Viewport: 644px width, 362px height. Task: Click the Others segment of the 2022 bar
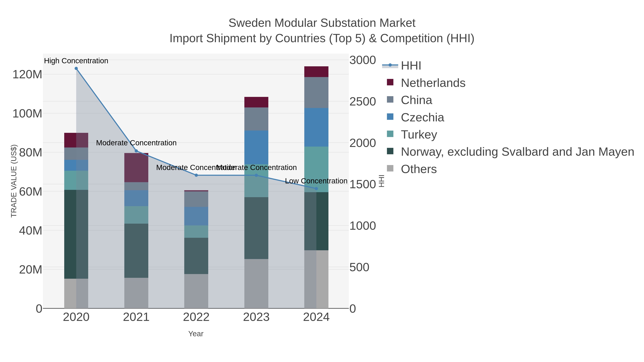coord(196,291)
